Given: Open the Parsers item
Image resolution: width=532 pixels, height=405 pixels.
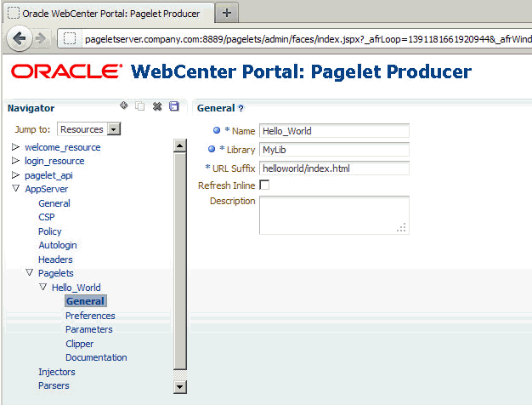Looking at the screenshot, I should 54,385.
